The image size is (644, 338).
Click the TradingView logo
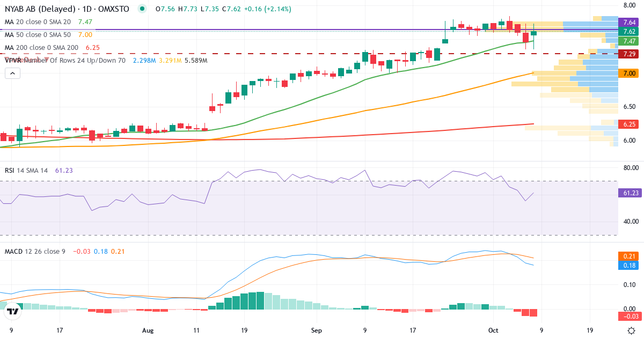click(13, 311)
